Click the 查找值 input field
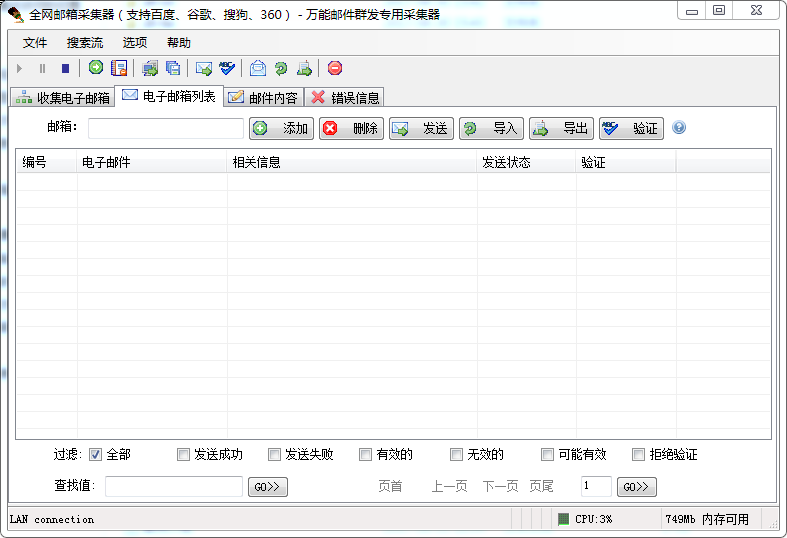This screenshot has height=538, width=787. pyautogui.click(x=174, y=486)
